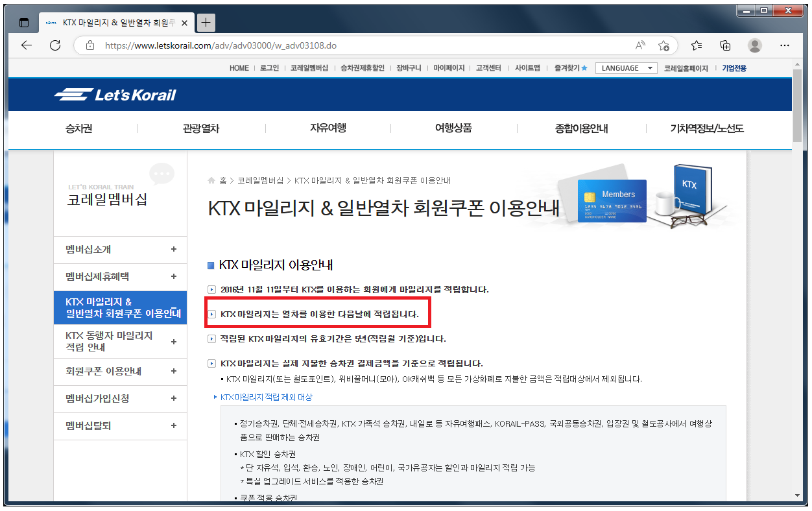Expand 멤버십탈퇴 sidebar plus
This screenshot has width=812, height=511.
pos(174,425)
